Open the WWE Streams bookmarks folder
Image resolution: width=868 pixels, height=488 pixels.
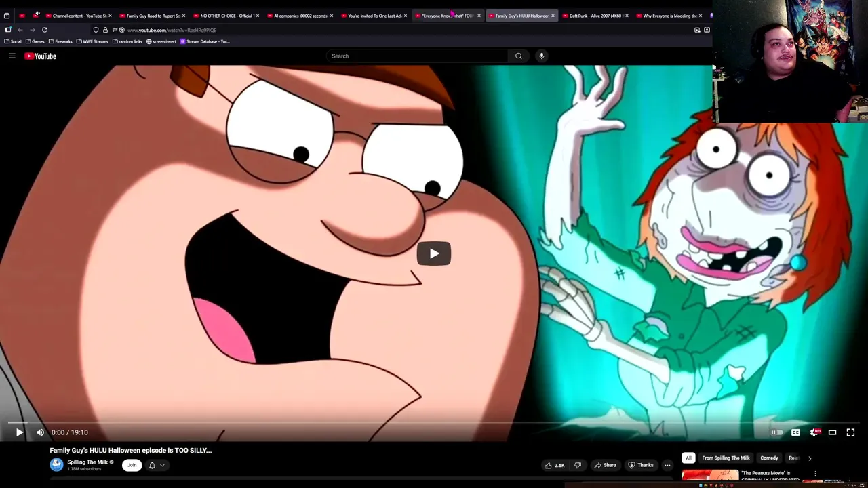(x=92, y=41)
